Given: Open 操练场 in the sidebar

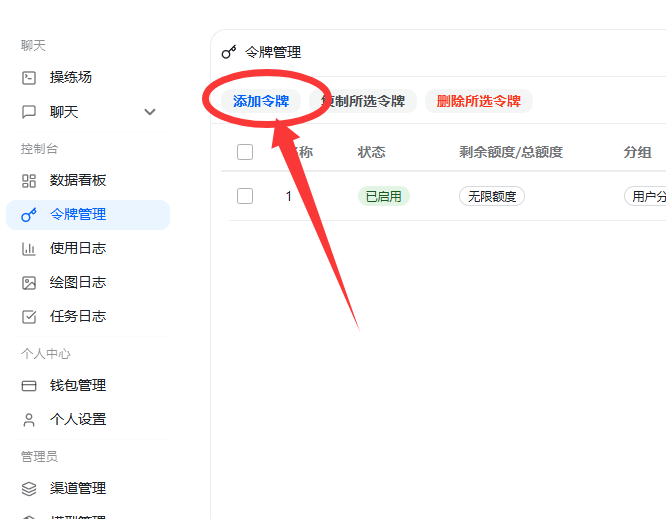Looking at the screenshot, I should pos(88,78).
